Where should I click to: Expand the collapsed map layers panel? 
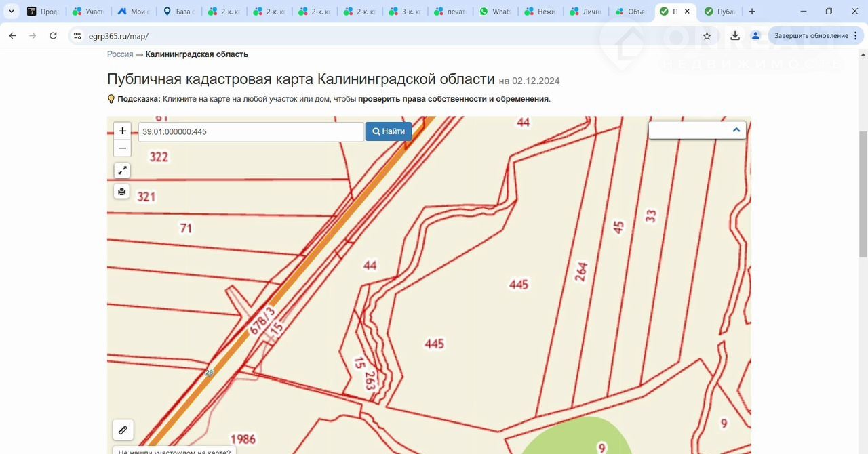coord(736,130)
